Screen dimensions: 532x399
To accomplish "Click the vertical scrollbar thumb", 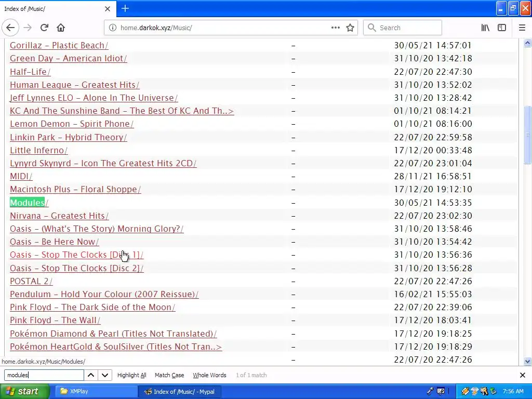I will pos(527,135).
